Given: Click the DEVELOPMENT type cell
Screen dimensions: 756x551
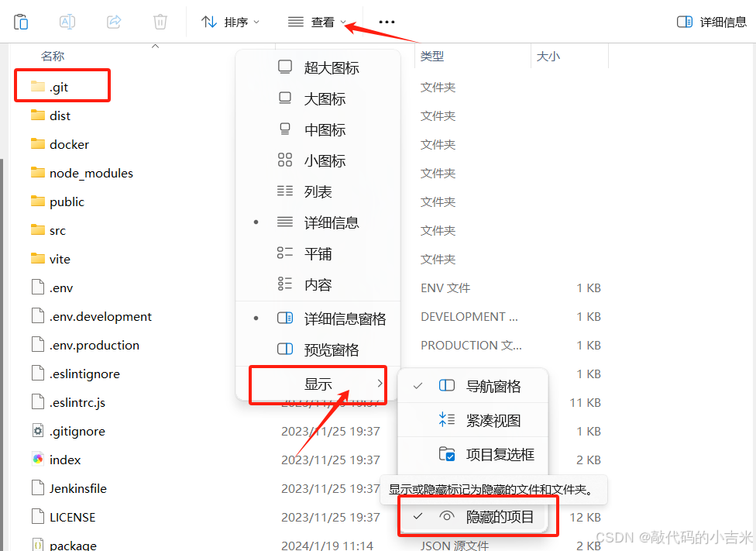Looking at the screenshot, I should point(469,316).
